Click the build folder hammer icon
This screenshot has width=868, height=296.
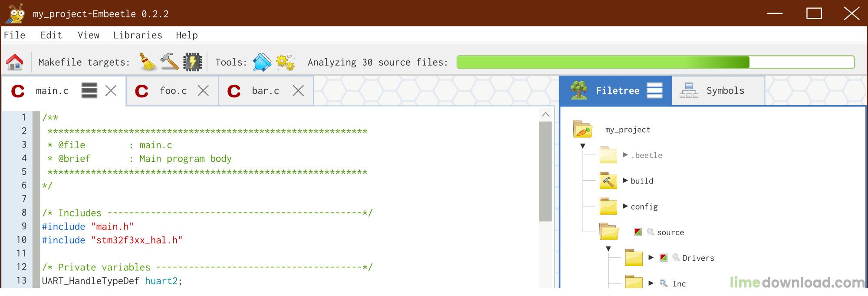[x=608, y=180]
